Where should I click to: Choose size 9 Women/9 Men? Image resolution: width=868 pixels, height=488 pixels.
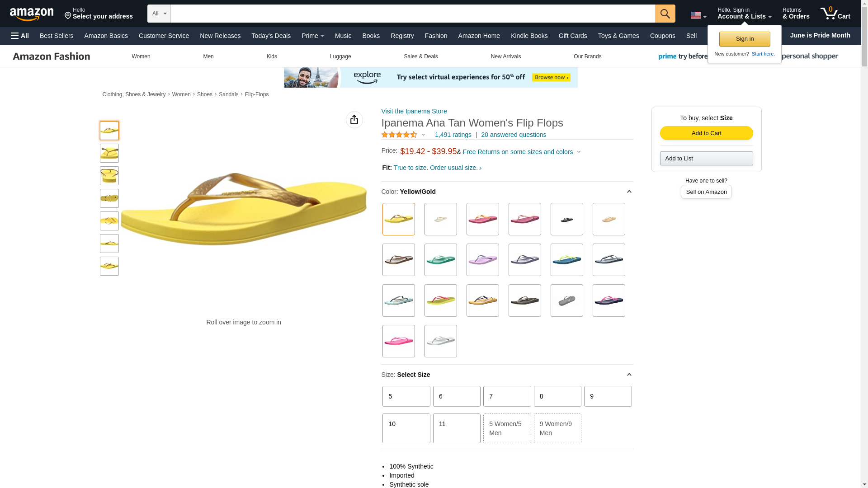coord(557,428)
